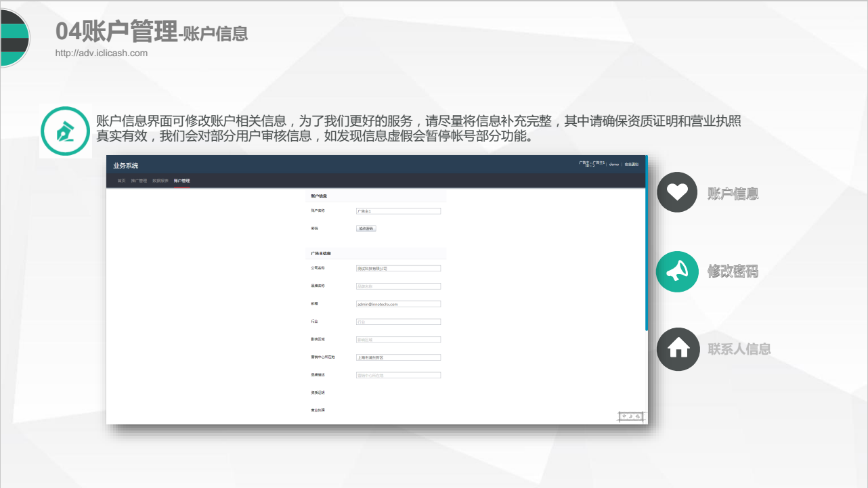Click the 邮箱 field containing the admin email

[398, 304]
